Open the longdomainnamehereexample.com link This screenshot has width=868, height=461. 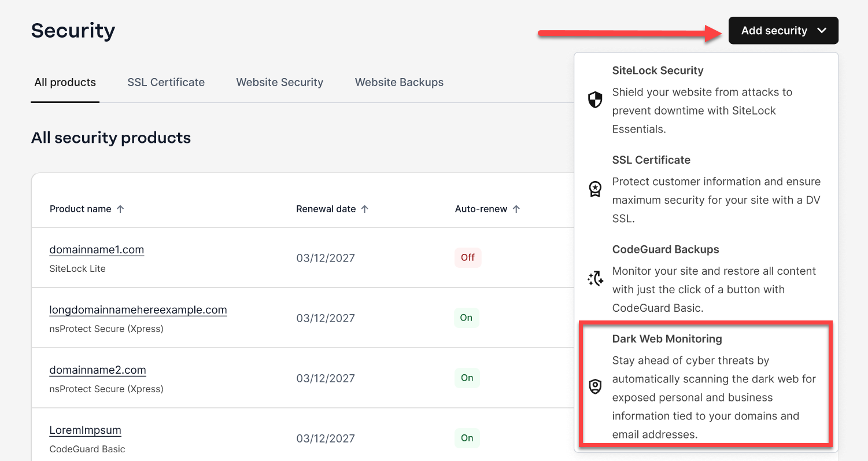[x=138, y=310]
